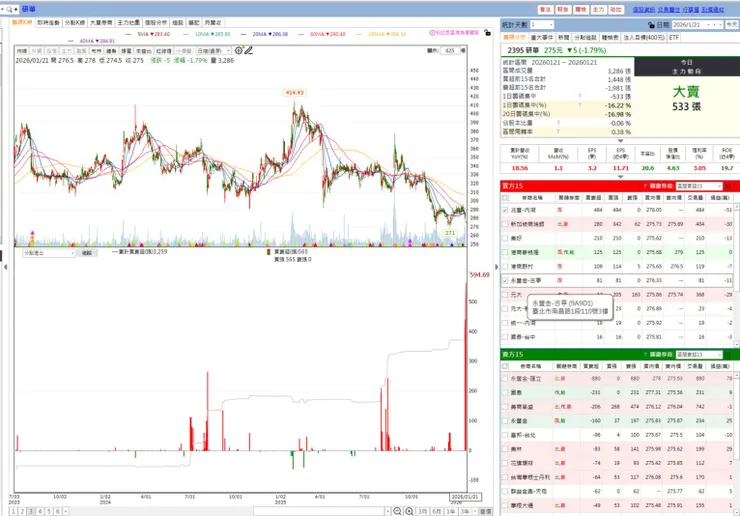This screenshot has width=740, height=516.
Task: Open help icon for 區間周轉率 row
Action: [558, 132]
